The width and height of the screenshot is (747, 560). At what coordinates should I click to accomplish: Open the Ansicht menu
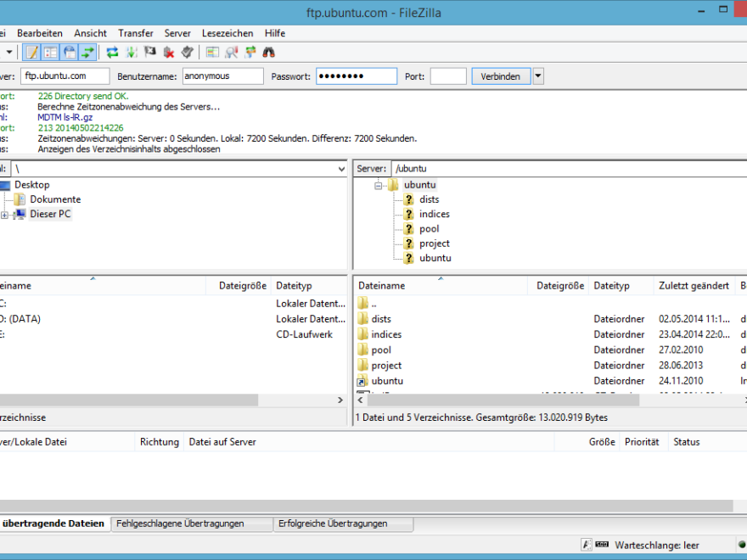90,33
